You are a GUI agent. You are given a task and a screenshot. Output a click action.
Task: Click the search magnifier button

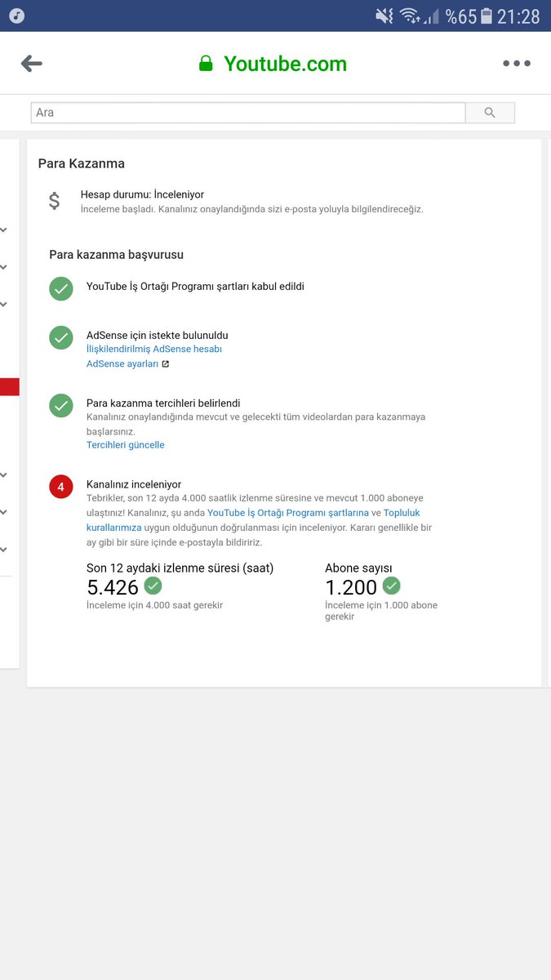(490, 113)
